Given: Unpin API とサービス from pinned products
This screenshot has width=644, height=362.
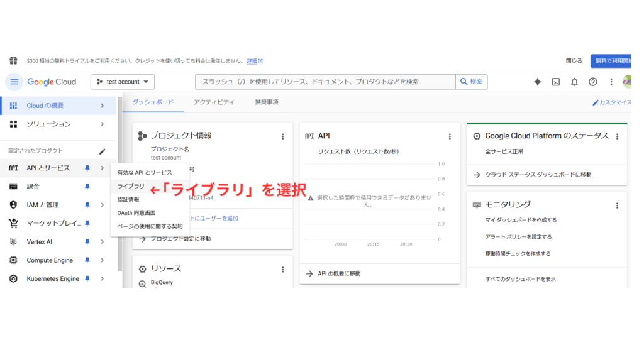Looking at the screenshot, I should [87, 168].
